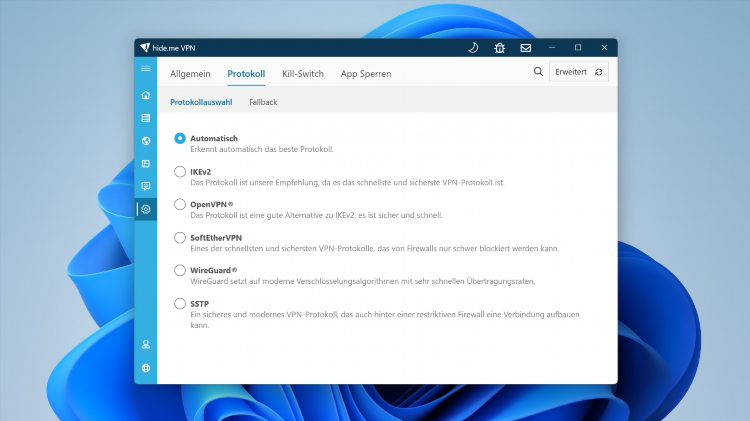Image resolution: width=750 pixels, height=421 pixels.
Task: Open the Kill-Switch tab
Action: [x=303, y=74]
